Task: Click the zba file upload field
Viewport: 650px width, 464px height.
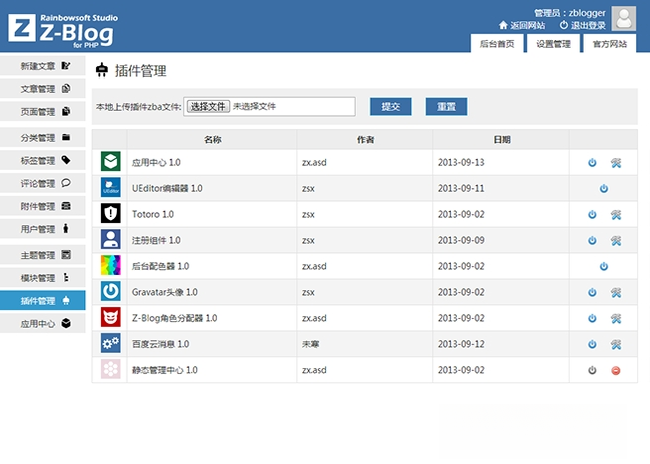Action: (269, 107)
